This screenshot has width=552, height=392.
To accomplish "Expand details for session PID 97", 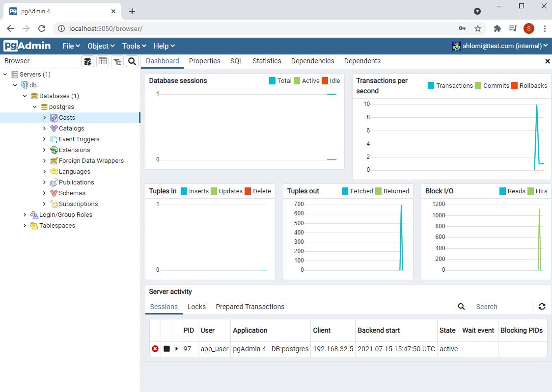I will (176, 349).
